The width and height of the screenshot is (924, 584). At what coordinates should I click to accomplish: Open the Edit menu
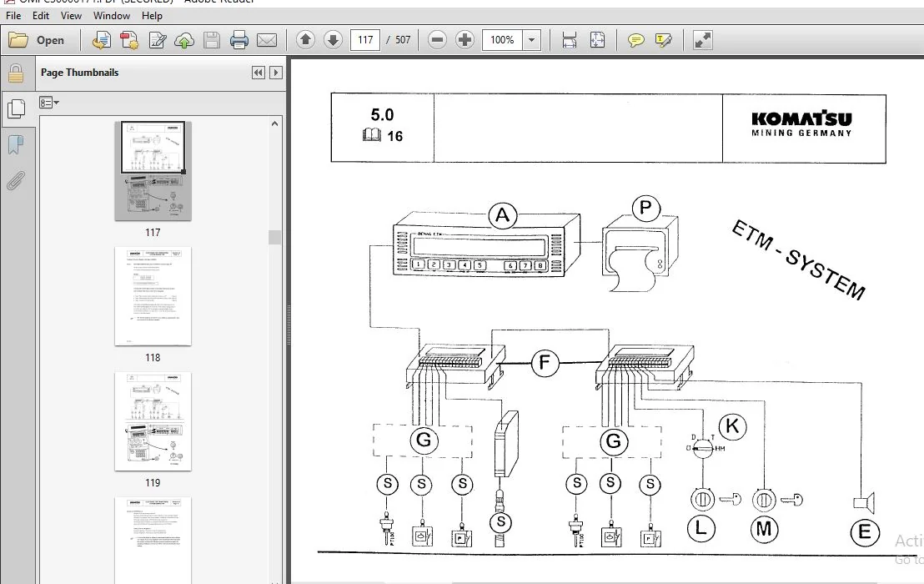pos(41,16)
